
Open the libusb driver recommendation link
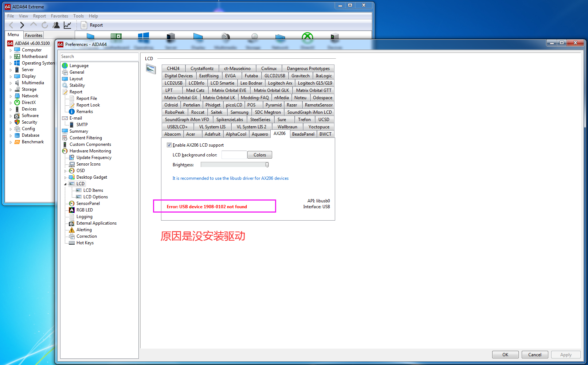tap(230, 178)
